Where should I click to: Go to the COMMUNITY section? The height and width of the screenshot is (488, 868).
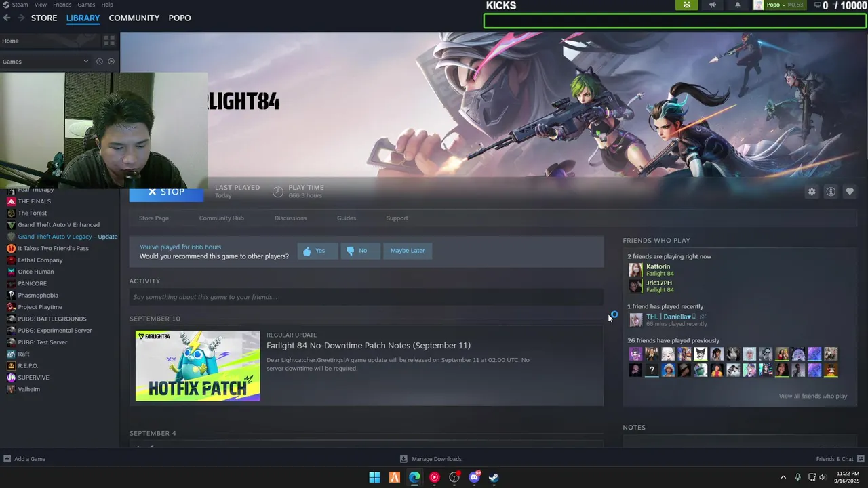[x=134, y=18]
